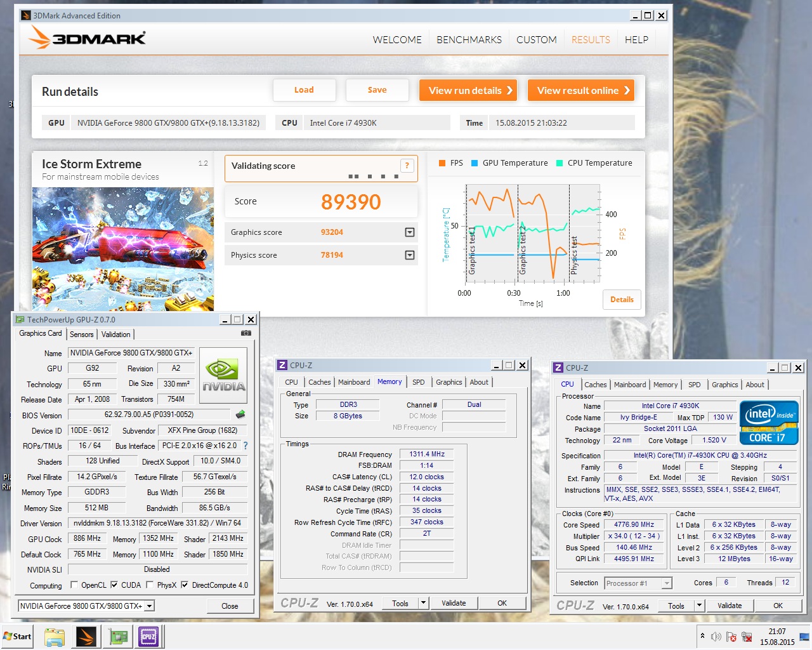Viewport: 812px width, 650px height.
Task: Click the Start button
Action: point(17,637)
